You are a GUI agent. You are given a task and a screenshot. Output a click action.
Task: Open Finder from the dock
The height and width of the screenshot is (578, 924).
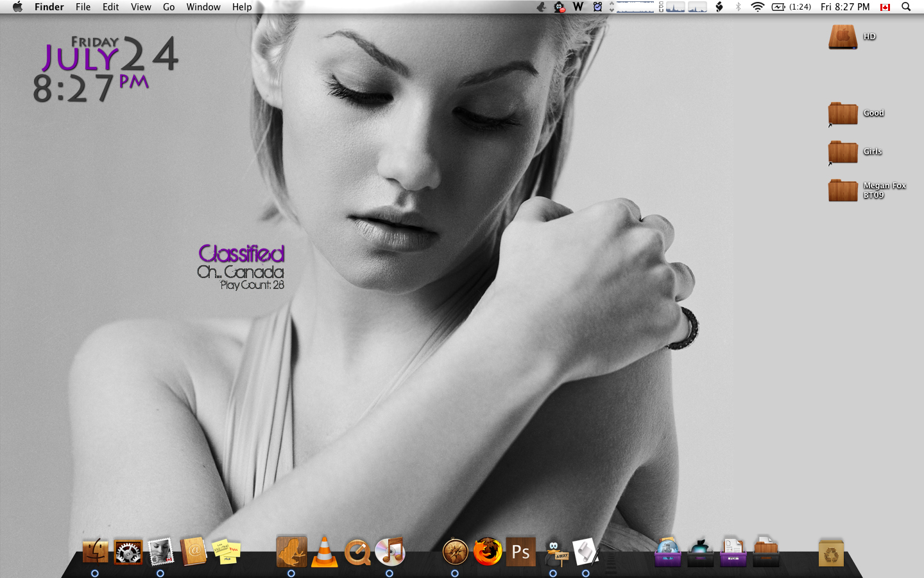(95, 552)
